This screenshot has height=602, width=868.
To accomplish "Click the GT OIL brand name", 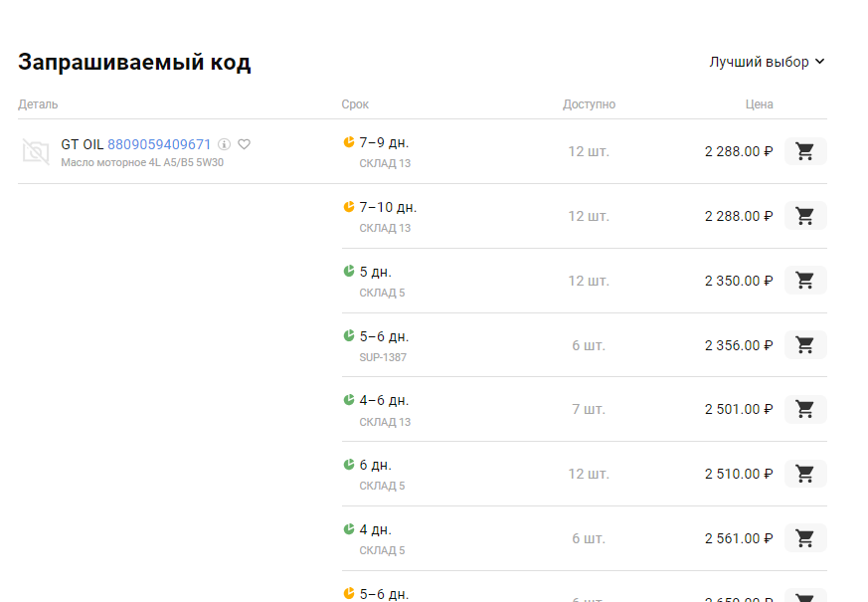I will 82,144.
